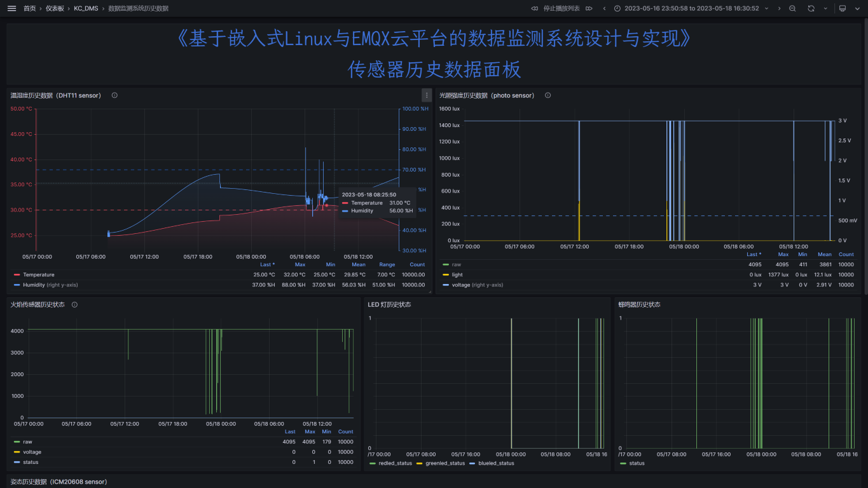This screenshot has height=488, width=868.
Task: Collapse top toolbar chevron at far right
Action: 857,8
